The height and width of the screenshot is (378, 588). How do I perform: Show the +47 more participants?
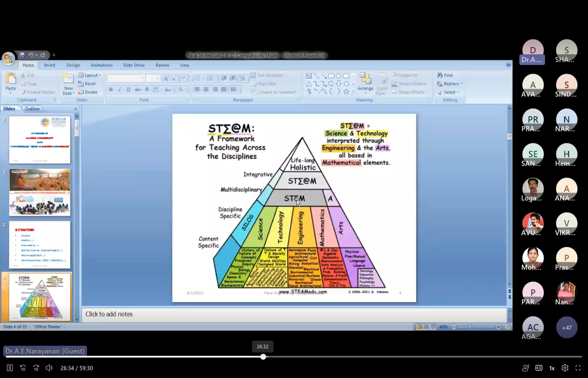[x=566, y=328]
